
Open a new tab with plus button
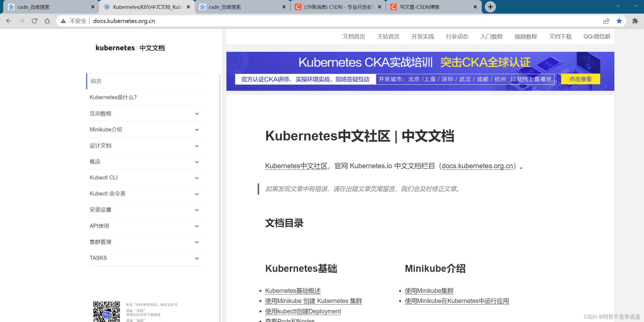490,7
